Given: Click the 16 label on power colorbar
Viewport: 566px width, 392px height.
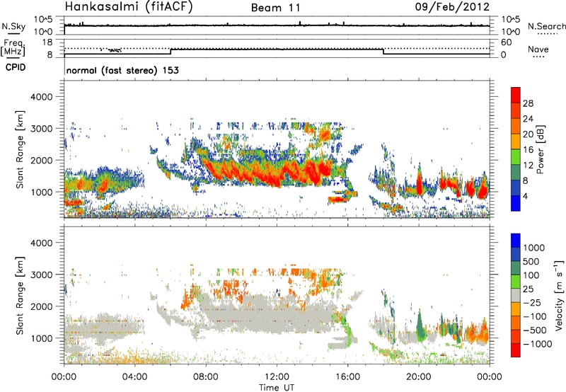Looking at the screenshot, I should point(528,150).
